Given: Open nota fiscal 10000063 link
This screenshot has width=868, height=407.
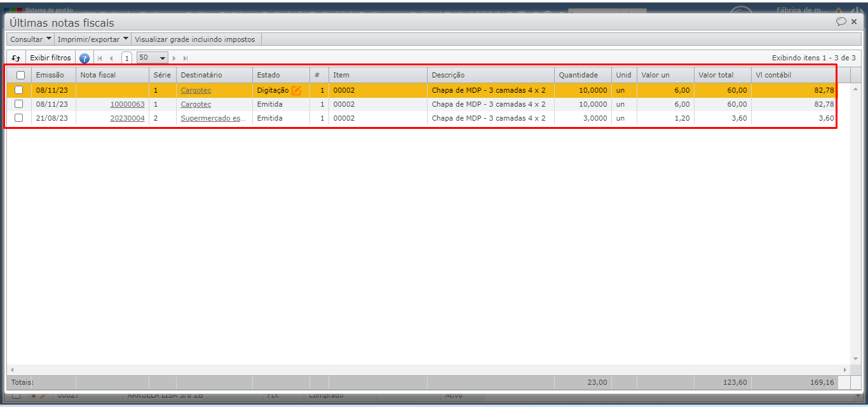Looking at the screenshot, I should [127, 104].
